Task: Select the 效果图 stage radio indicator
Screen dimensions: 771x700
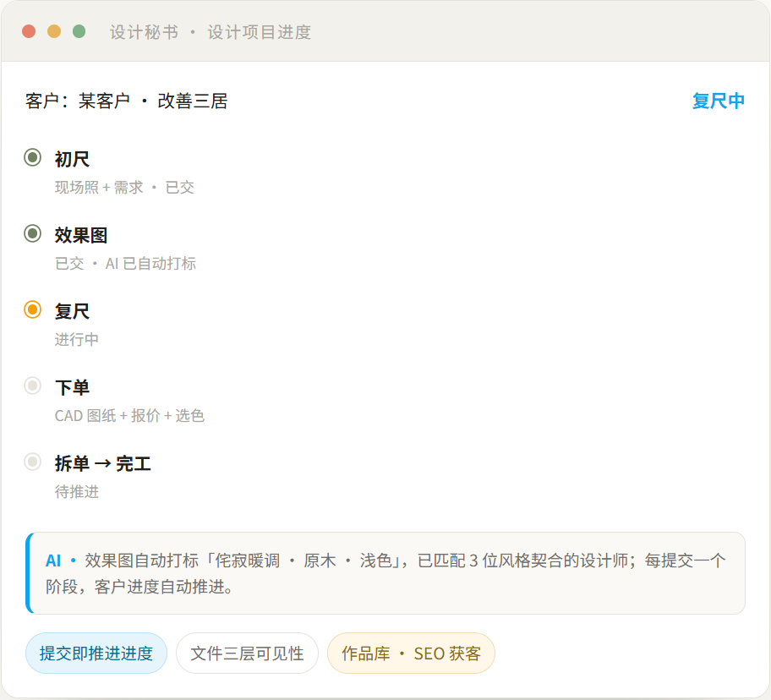Action: [32, 233]
